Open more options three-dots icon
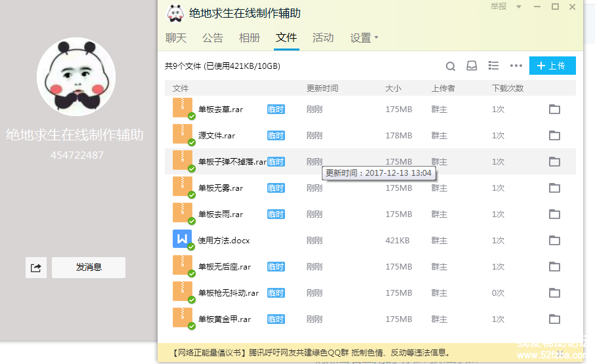595x364 pixels. (x=516, y=66)
